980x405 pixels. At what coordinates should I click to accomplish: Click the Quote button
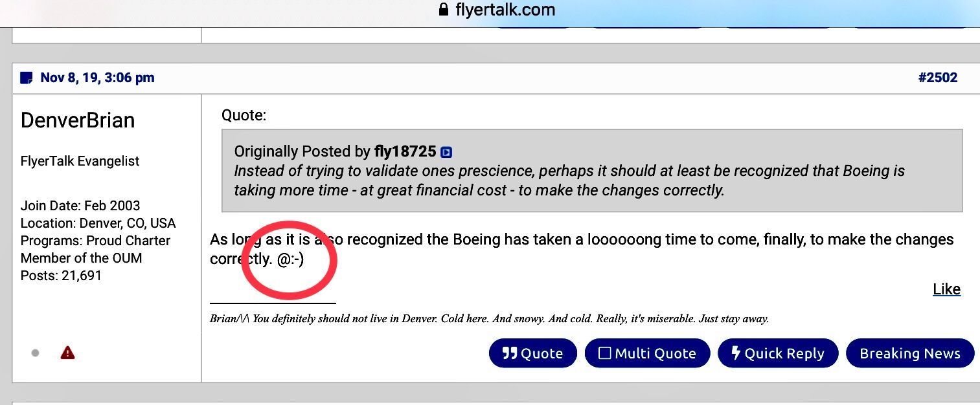point(532,353)
